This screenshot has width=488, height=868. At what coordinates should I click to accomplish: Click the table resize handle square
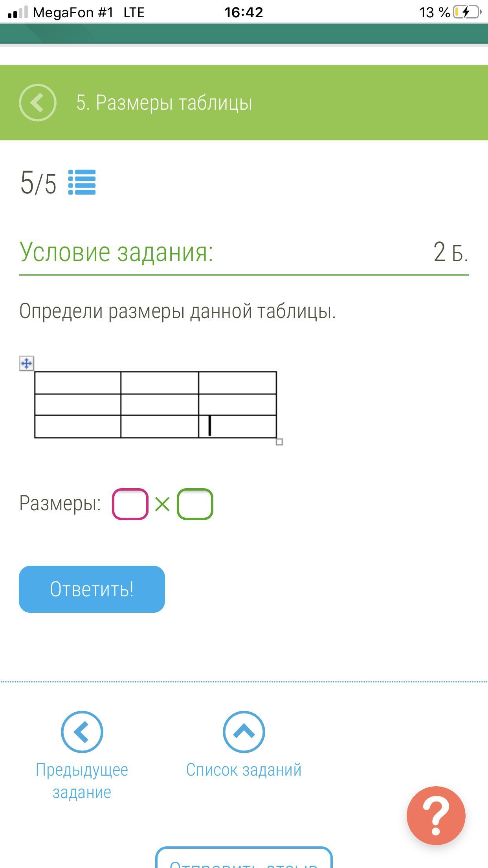(279, 442)
